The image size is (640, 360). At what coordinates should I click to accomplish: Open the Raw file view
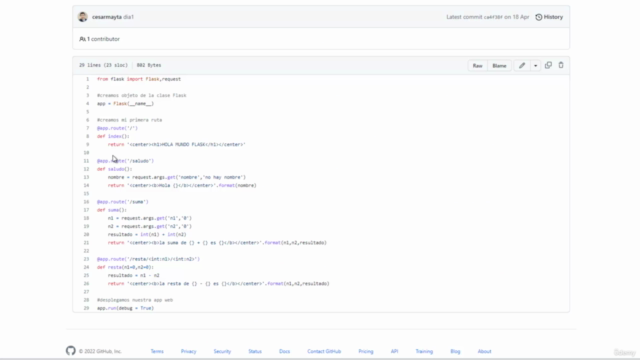[x=478, y=66]
